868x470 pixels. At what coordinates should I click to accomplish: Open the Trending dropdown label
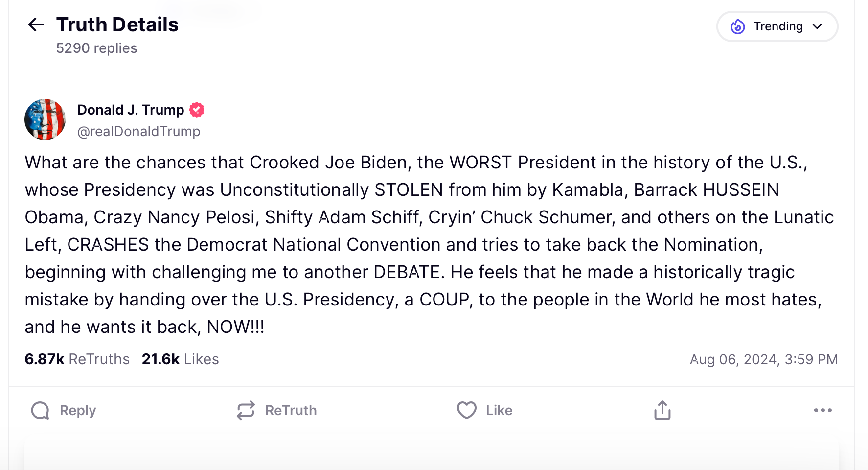click(778, 26)
